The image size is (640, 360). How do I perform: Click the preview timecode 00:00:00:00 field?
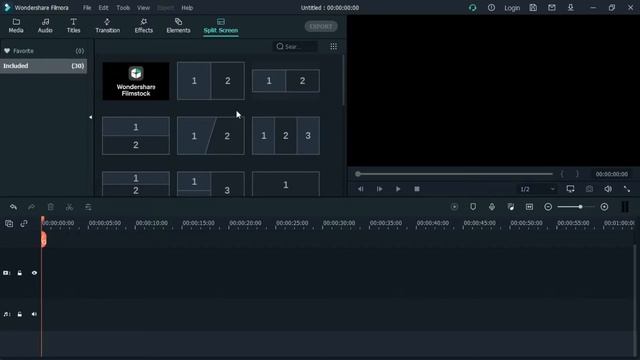(x=611, y=174)
